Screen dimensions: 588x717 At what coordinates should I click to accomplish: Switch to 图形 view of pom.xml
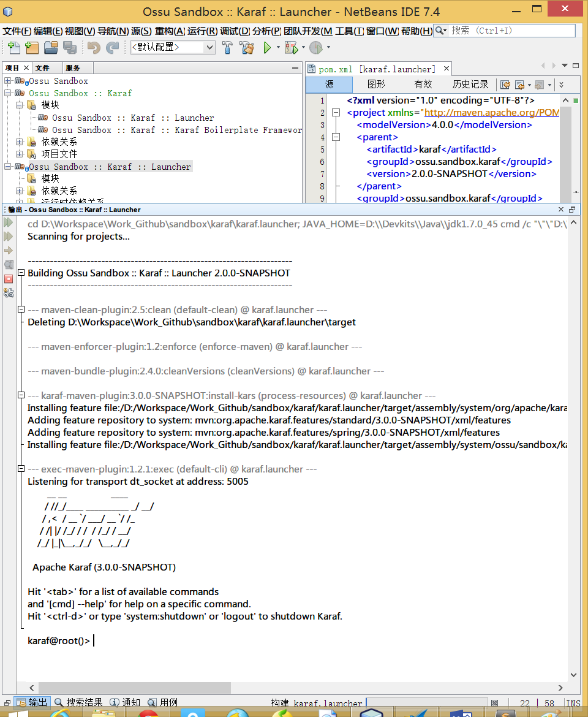tap(376, 85)
